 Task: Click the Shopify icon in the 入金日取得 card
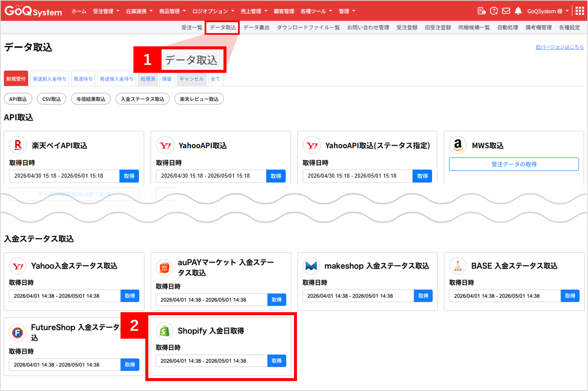(x=165, y=331)
